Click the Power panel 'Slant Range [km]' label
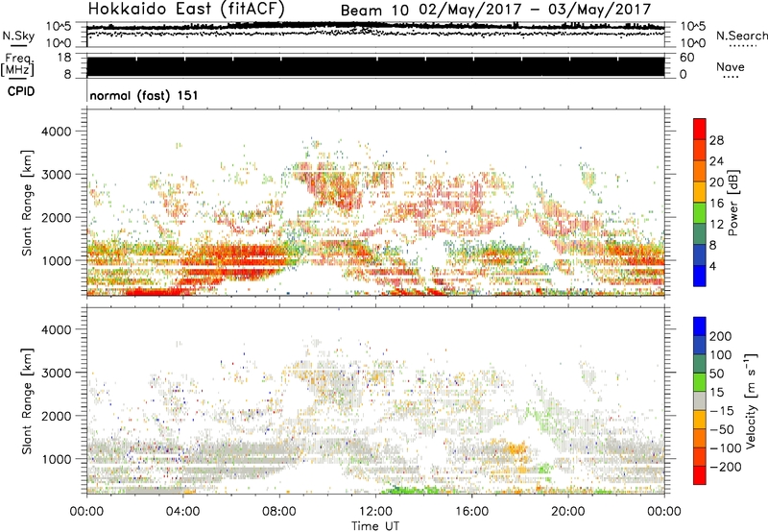The width and height of the screenshot is (768, 532). tap(27, 203)
